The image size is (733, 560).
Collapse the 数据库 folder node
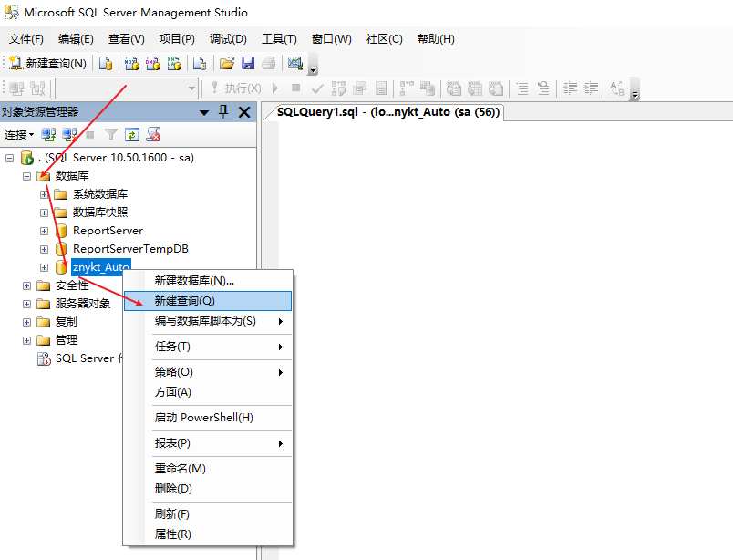pyautogui.click(x=26, y=176)
